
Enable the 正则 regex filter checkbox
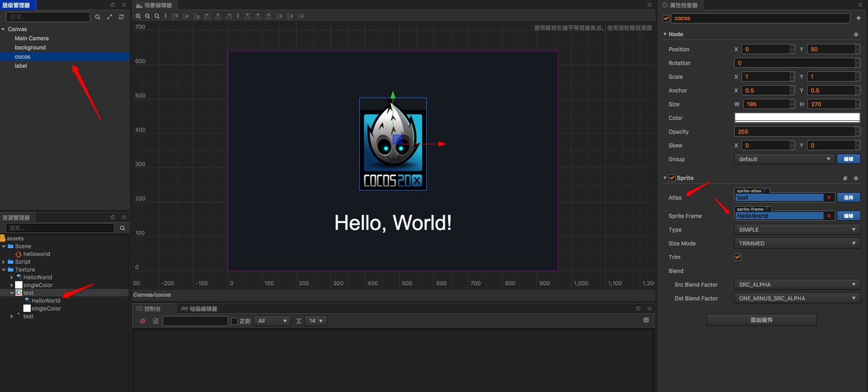click(x=234, y=321)
